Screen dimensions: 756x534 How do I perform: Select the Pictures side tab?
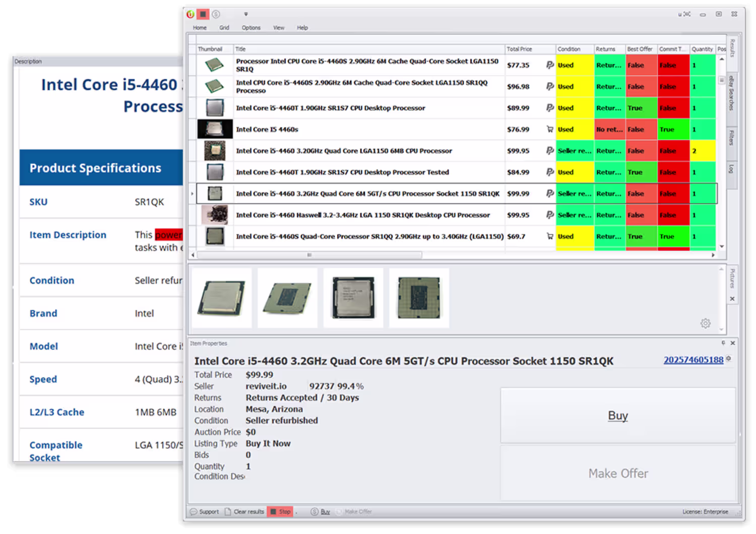(733, 279)
